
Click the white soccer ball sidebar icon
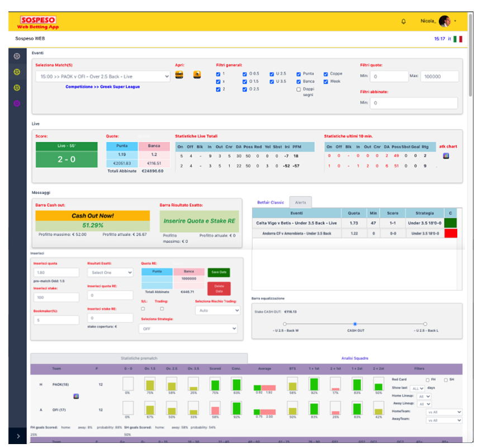pyautogui.click(x=17, y=56)
